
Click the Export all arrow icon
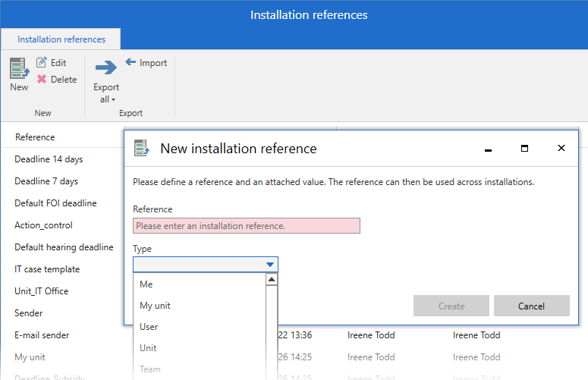[x=106, y=68]
